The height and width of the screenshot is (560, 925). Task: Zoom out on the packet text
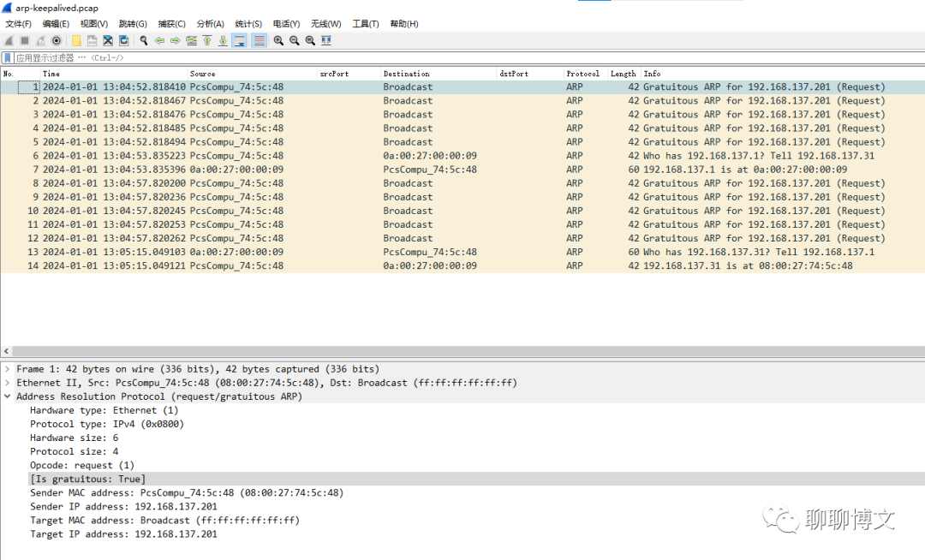click(295, 41)
